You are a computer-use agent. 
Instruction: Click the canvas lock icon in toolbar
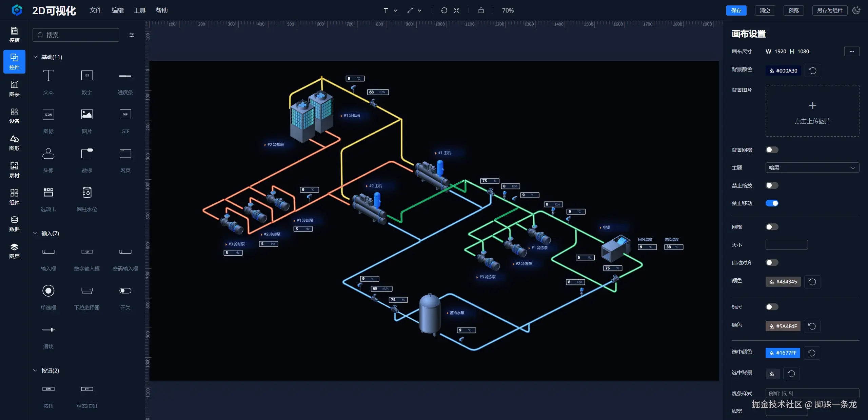point(481,11)
